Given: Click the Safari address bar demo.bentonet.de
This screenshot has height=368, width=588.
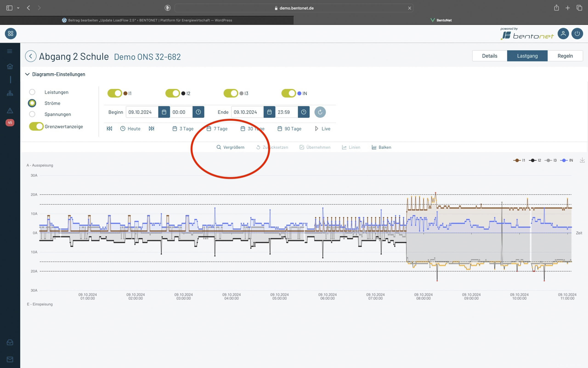Looking at the screenshot, I should (x=294, y=8).
